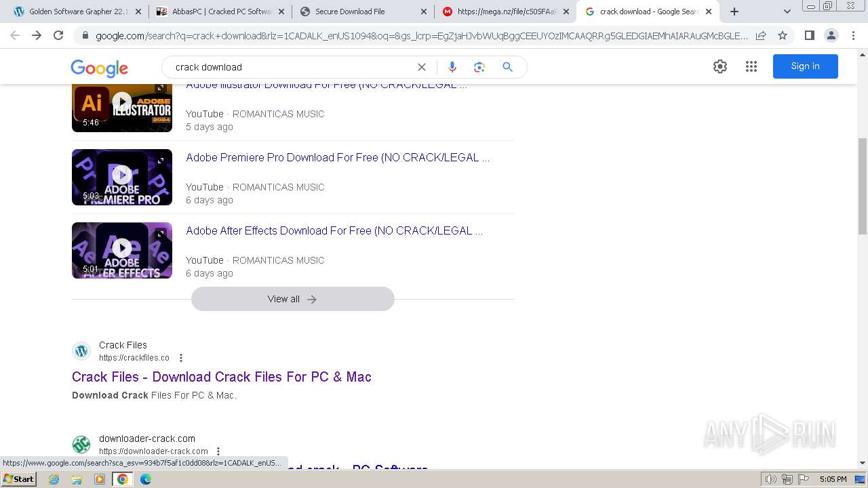Close the Secure Download File tab
The image size is (868, 488).
[x=423, y=12]
